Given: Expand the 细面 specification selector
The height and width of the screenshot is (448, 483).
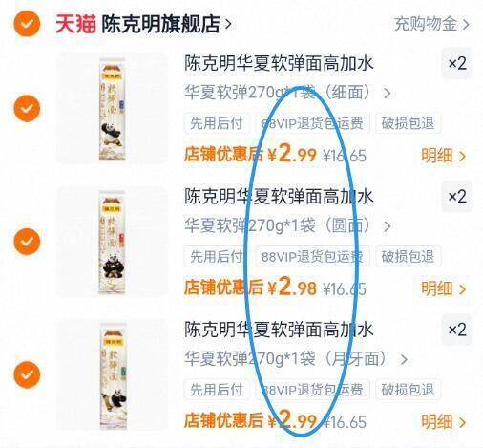Looking at the screenshot, I should 287,93.
